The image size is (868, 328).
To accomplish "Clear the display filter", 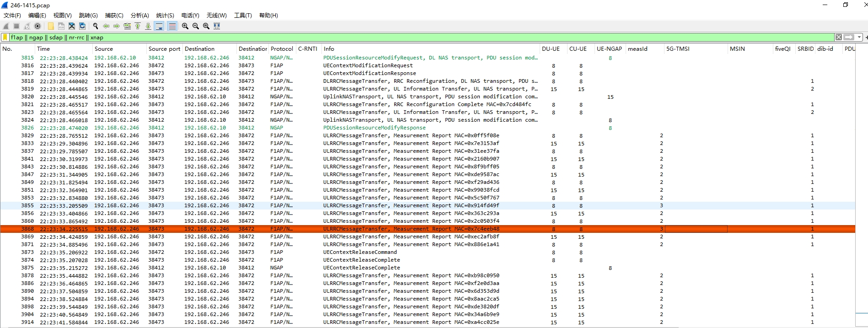I will [x=838, y=38].
